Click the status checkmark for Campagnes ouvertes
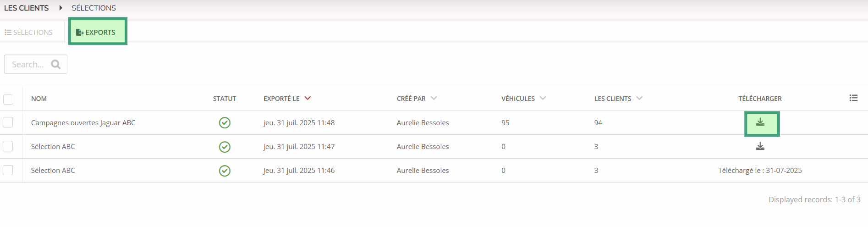 point(225,123)
